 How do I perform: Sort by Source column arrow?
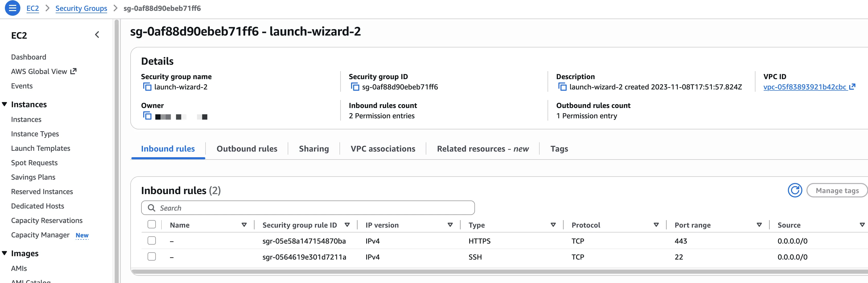pyautogui.click(x=862, y=225)
